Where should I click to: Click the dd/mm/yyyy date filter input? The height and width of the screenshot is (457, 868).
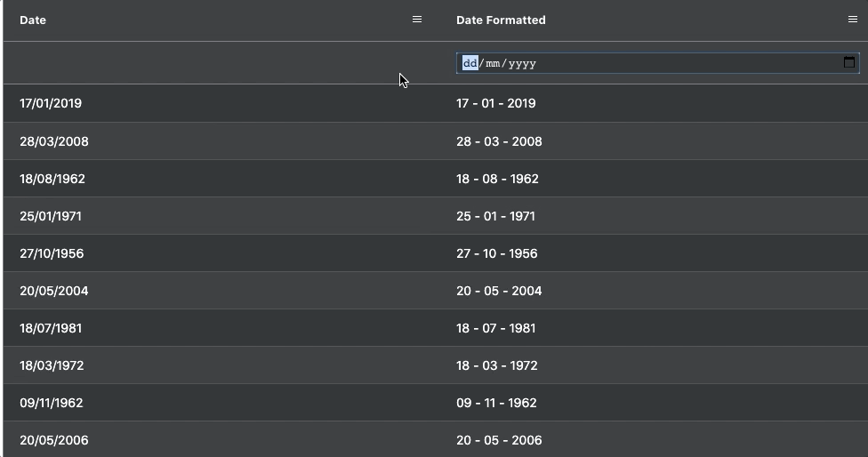coord(657,63)
